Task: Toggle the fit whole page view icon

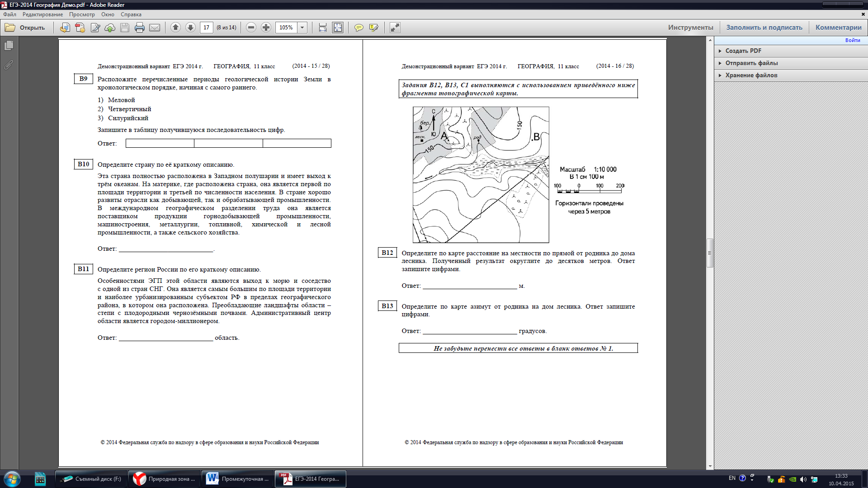Action: (x=338, y=28)
